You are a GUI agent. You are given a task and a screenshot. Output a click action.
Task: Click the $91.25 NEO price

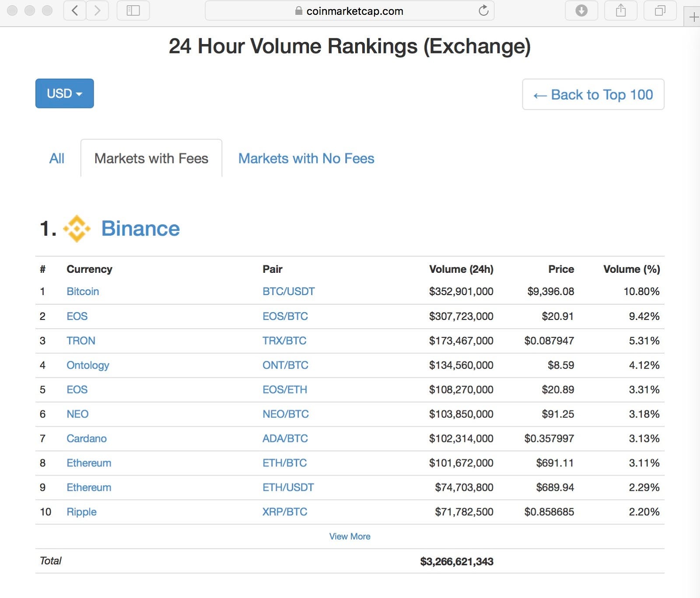[x=558, y=414]
